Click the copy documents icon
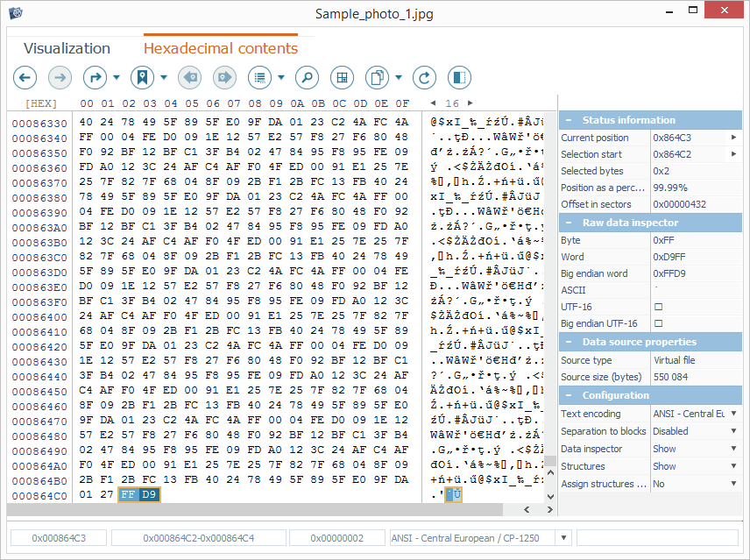The image size is (750, 560). (x=377, y=77)
